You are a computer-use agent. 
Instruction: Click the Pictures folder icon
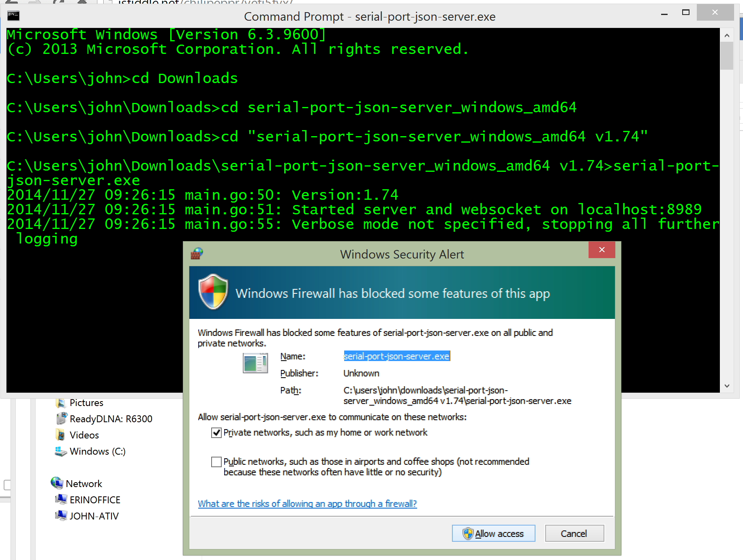click(60, 403)
